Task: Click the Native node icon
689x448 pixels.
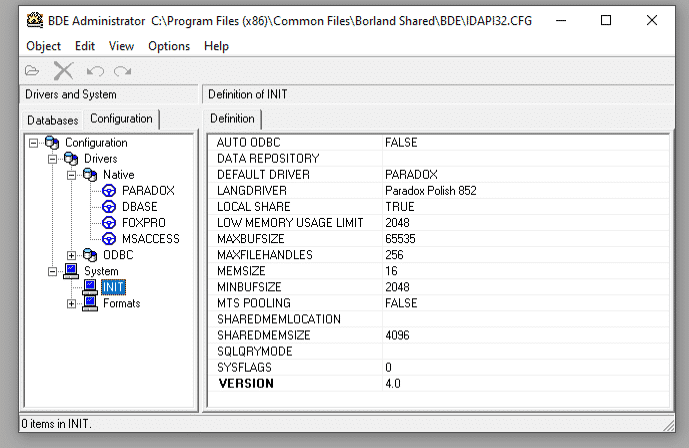Action: (90, 175)
